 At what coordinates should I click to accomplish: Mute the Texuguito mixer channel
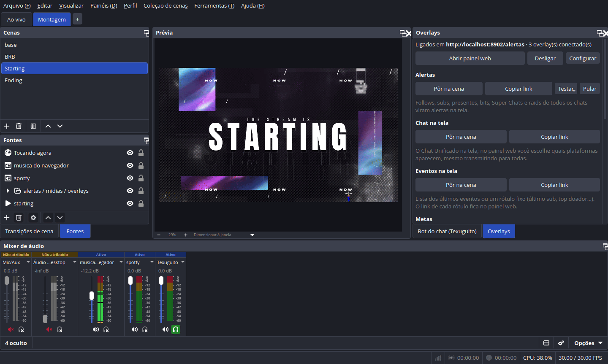click(x=166, y=329)
